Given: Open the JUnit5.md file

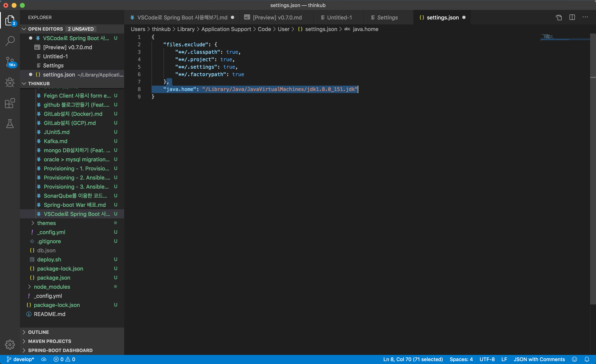Looking at the screenshot, I should pos(72,132).
